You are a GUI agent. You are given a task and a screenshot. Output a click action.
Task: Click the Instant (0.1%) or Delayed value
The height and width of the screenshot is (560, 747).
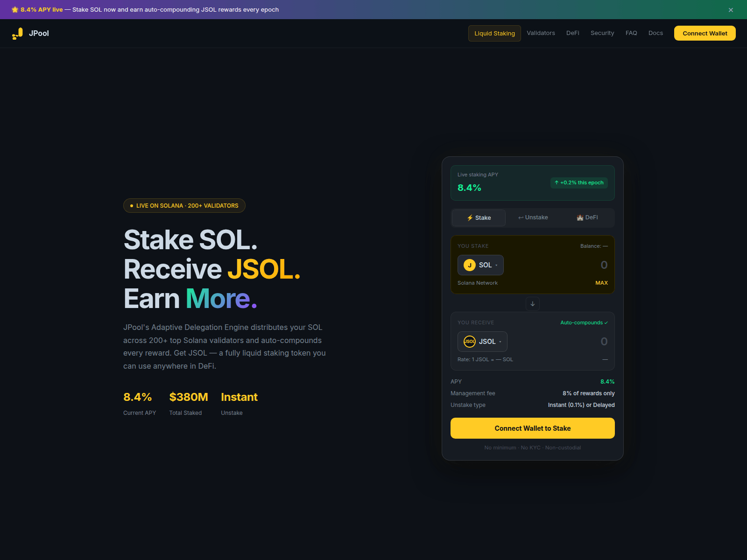(x=581, y=405)
